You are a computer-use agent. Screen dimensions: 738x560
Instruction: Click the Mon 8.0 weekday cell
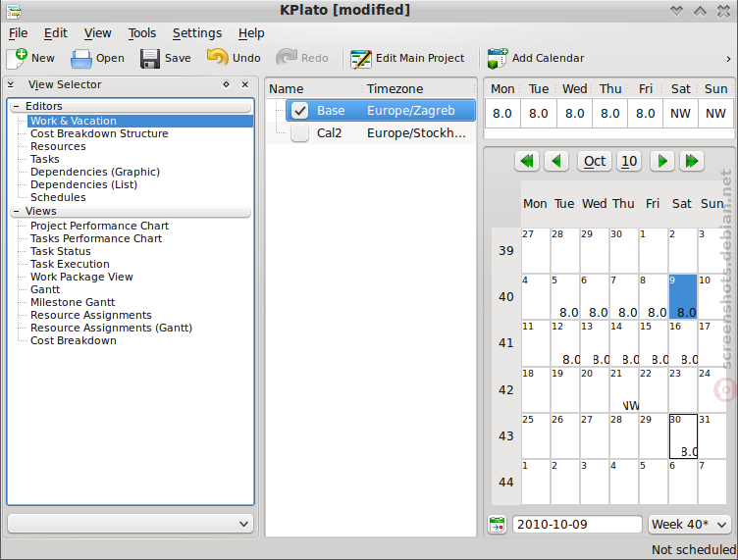502,114
